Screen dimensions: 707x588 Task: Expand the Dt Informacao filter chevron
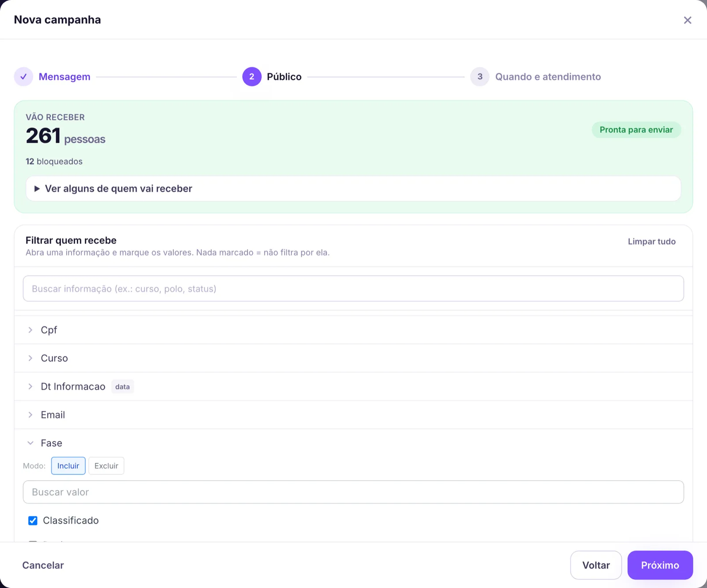tap(30, 387)
